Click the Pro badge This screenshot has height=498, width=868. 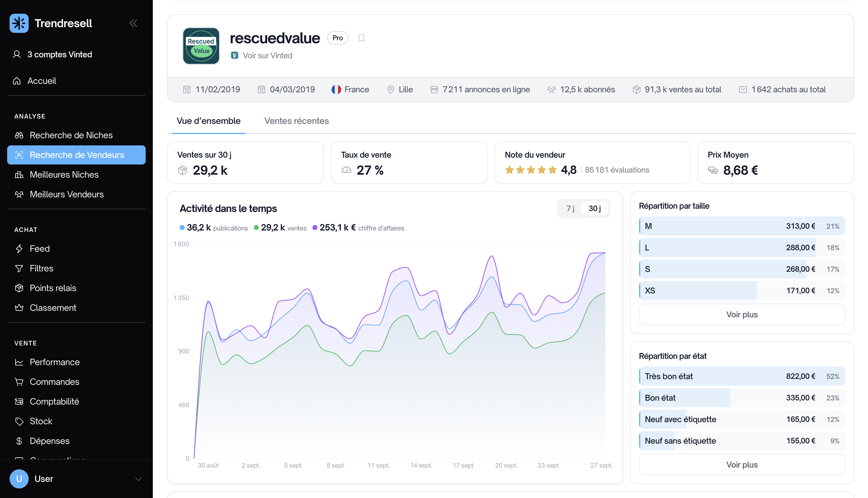coord(337,38)
